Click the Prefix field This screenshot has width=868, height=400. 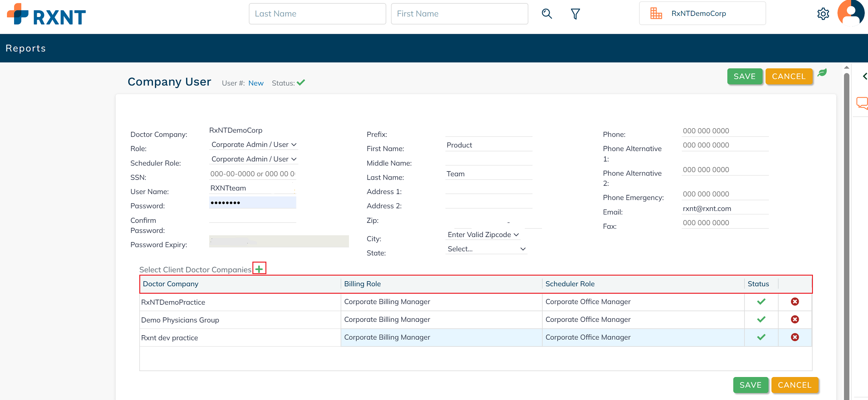pos(489,131)
